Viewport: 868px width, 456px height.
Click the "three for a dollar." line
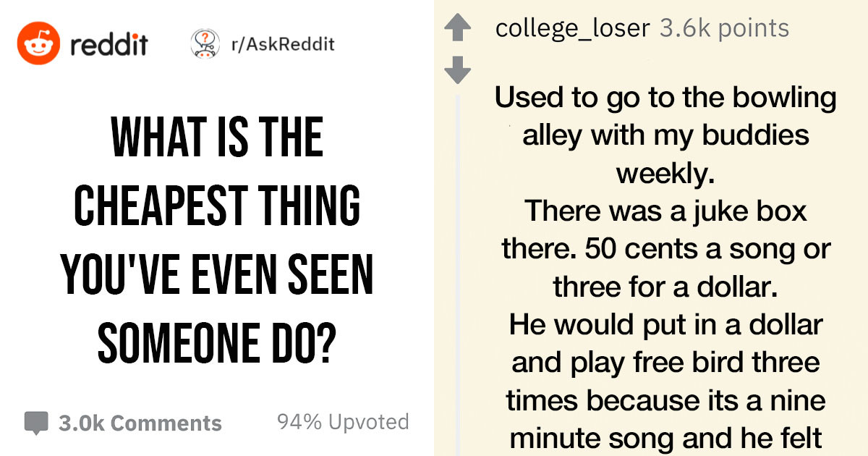665,286
